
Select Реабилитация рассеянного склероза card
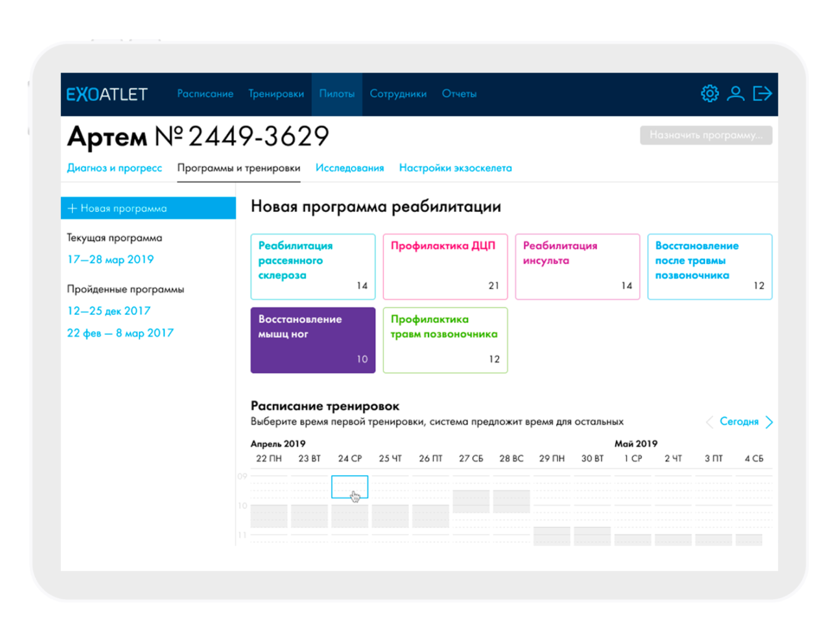pos(313,267)
